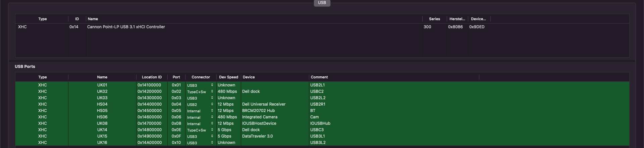This screenshot has width=644, height=148.
Task: Click the Series column header in controllers table
Action: tap(434, 19)
